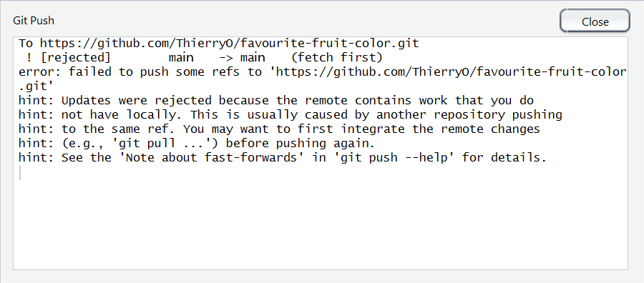Click the word error: at line start
644x283 pixels.
coord(40,72)
